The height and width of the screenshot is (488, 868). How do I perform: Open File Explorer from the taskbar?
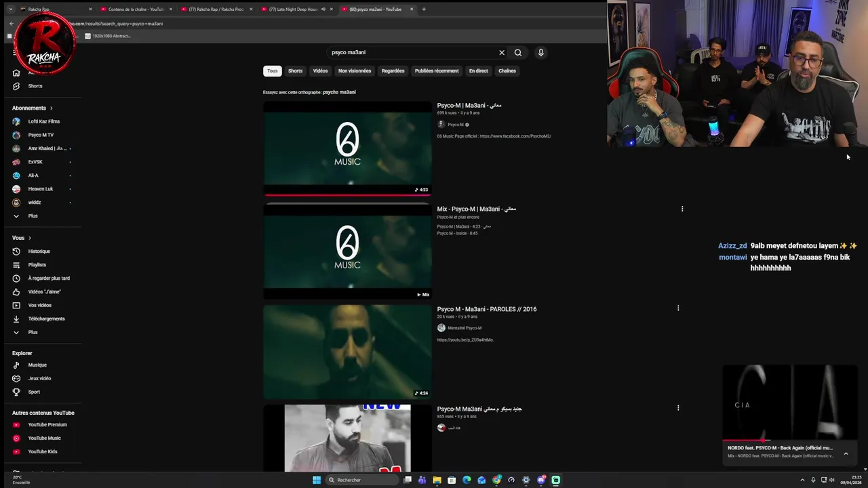[x=437, y=480]
